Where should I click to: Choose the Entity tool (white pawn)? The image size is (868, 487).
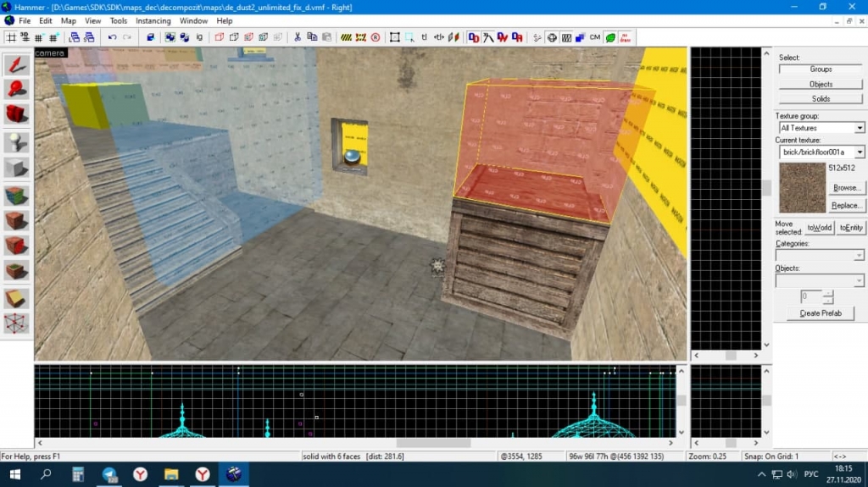[16, 141]
